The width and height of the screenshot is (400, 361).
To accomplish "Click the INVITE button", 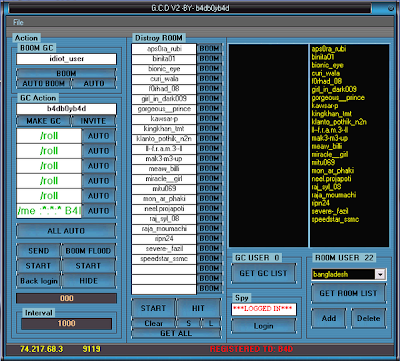I will [x=93, y=121].
